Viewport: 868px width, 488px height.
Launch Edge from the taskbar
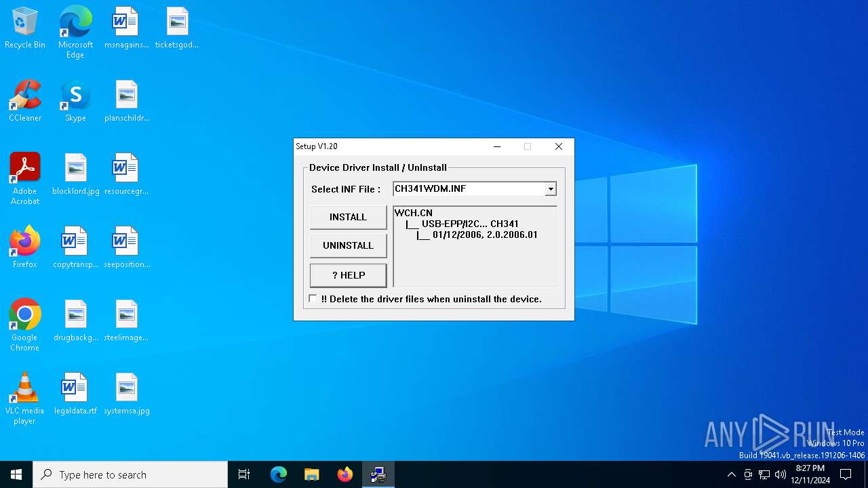[279, 474]
